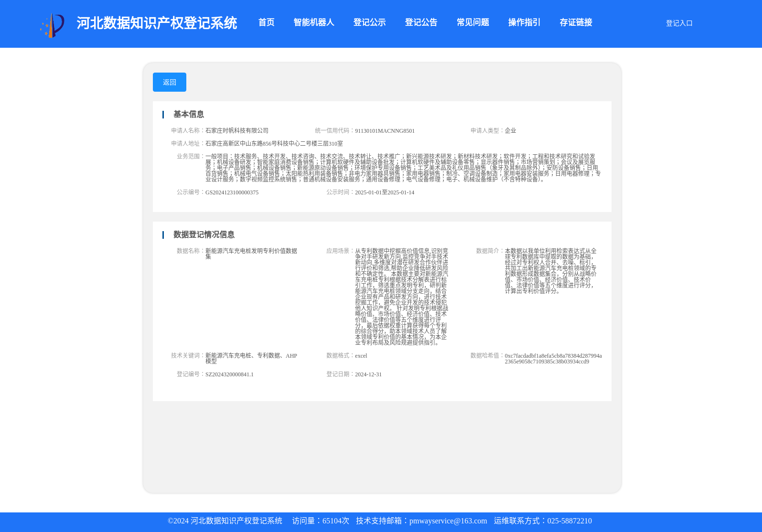Click the 应用场景 description paragraph
The image size is (762, 532).
coord(402,297)
